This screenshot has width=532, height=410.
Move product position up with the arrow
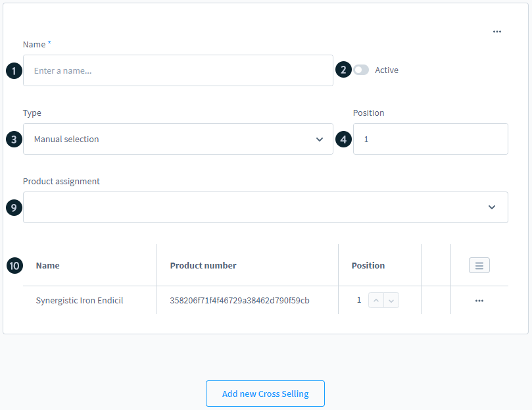click(x=376, y=300)
